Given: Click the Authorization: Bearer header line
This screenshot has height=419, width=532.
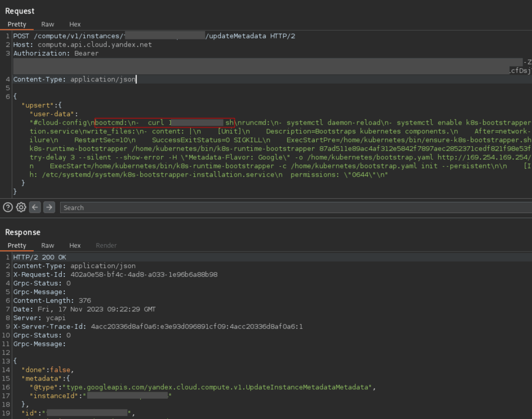Looking at the screenshot, I should pos(56,53).
